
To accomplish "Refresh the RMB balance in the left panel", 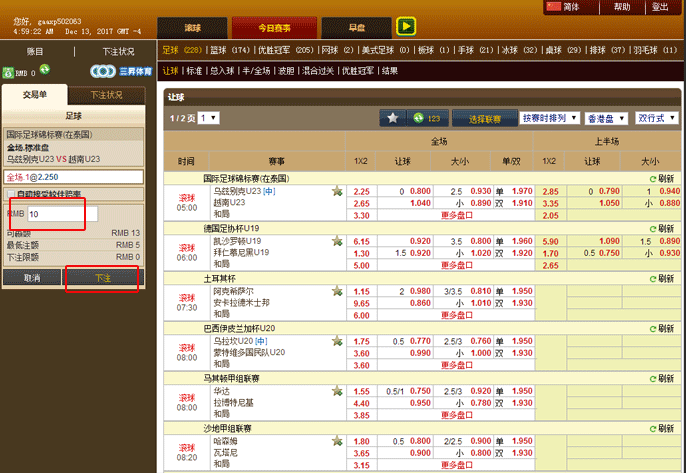I will (44, 72).
